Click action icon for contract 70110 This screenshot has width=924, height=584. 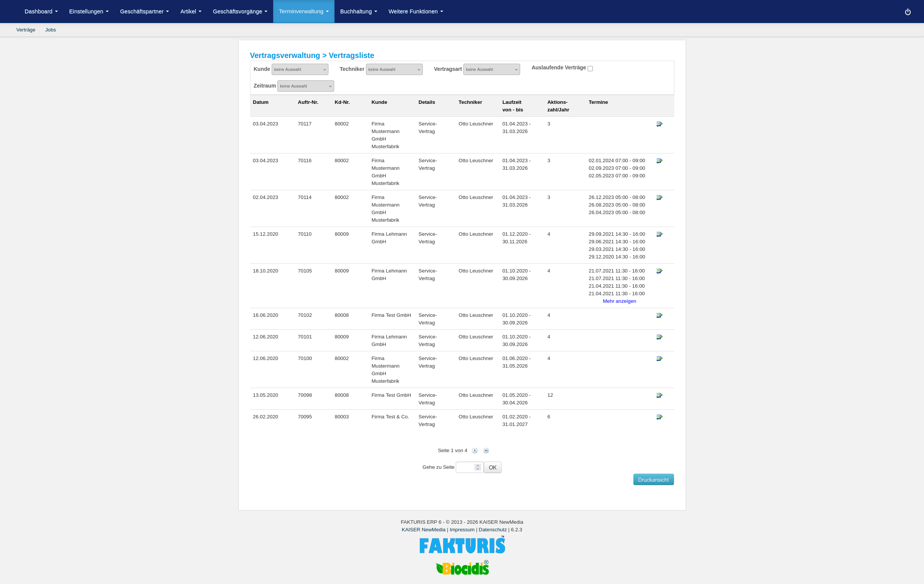[x=659, y=234]
